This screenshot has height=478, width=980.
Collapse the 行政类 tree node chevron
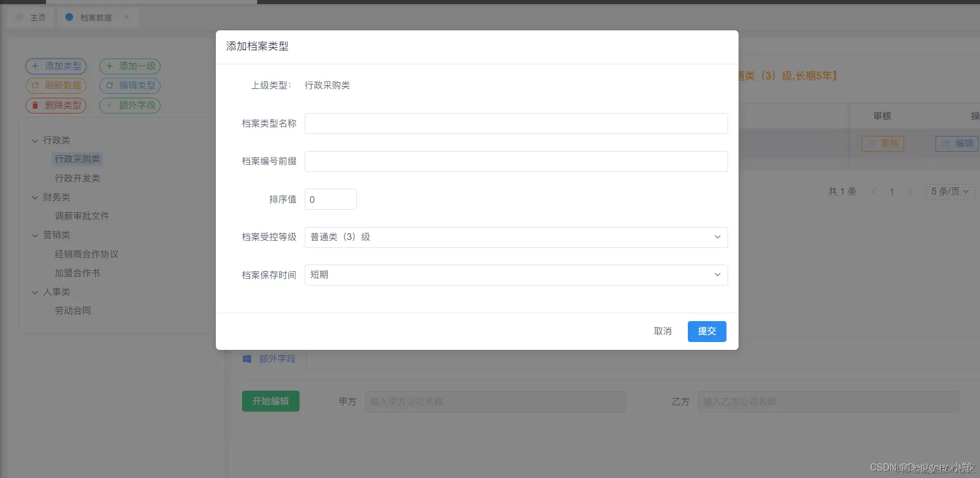click(35, 141)
